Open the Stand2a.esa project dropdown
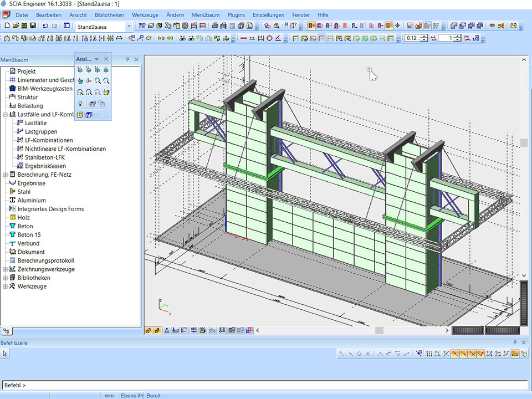The image size is (532, 399). tap(129, 26)
